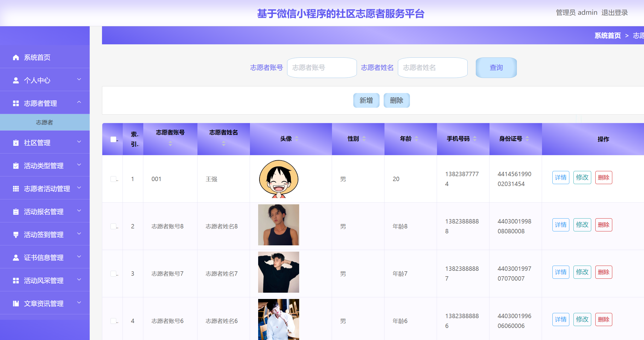Click inside the 志愿者姓名 input field
Screen dimensions: 644x340
pos(432,68)
